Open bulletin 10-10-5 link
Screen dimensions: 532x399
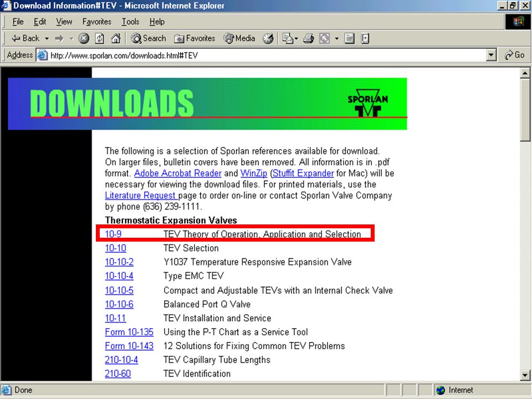(x=119, y=290)
